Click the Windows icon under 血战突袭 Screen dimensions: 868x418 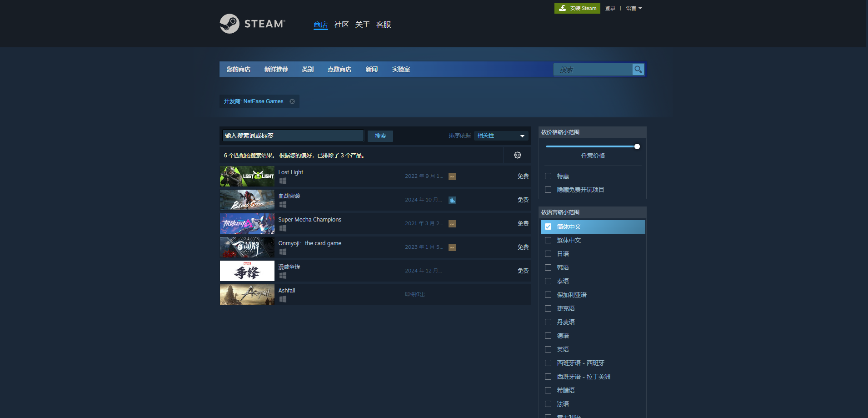pos(283,205)
